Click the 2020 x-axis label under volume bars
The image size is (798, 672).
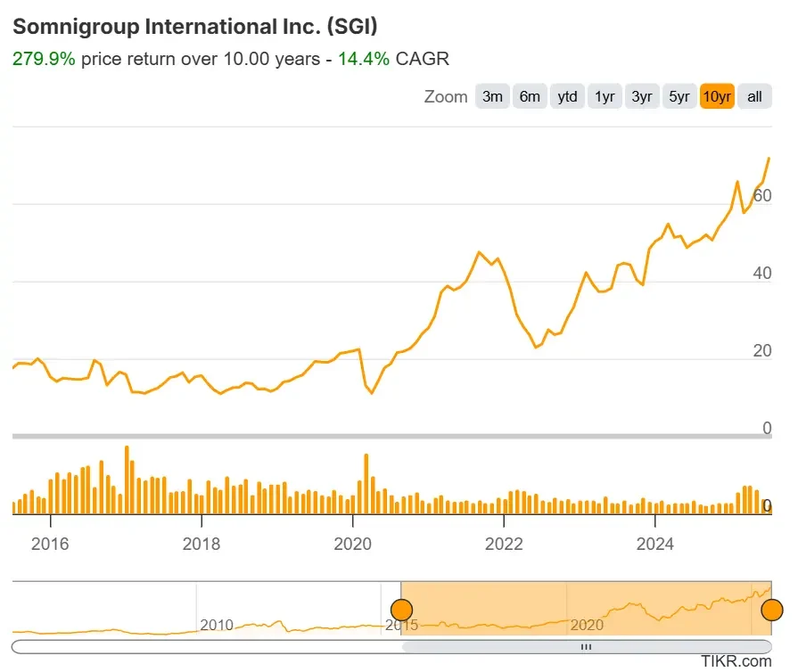(353, 544)
